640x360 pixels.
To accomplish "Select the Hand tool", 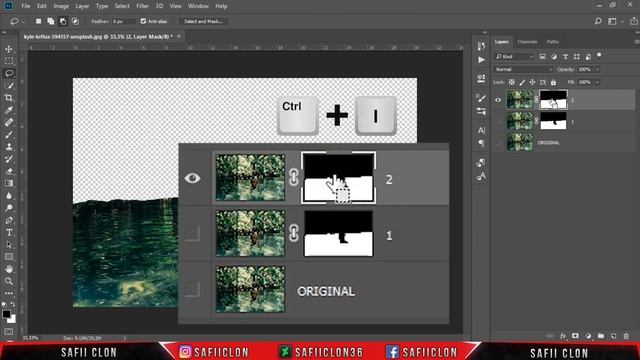I will pyautogui.click(x=9, y=269).
